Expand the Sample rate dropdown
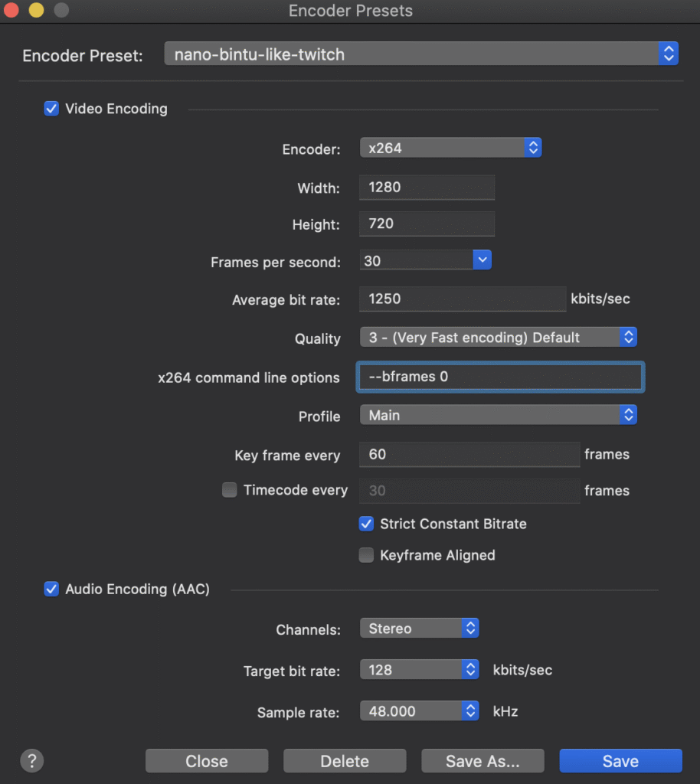Image resolution: width=700 pixels, height=784 pixels. [419, 711]
